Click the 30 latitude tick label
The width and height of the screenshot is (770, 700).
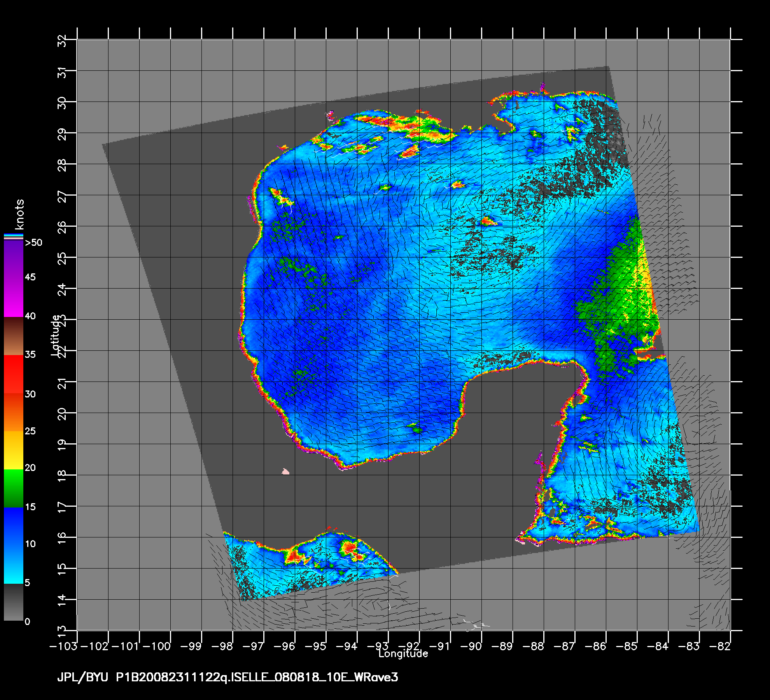pos(62,103)
